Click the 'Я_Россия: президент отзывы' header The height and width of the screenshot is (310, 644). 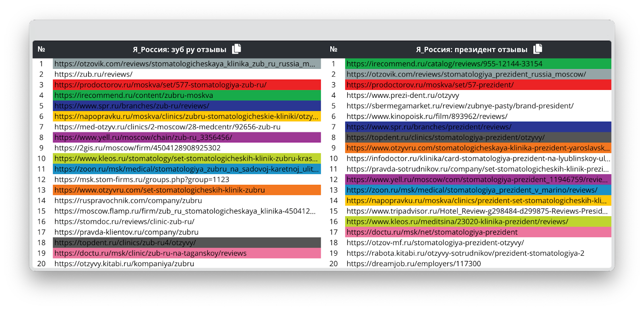[x=471, y=50]
